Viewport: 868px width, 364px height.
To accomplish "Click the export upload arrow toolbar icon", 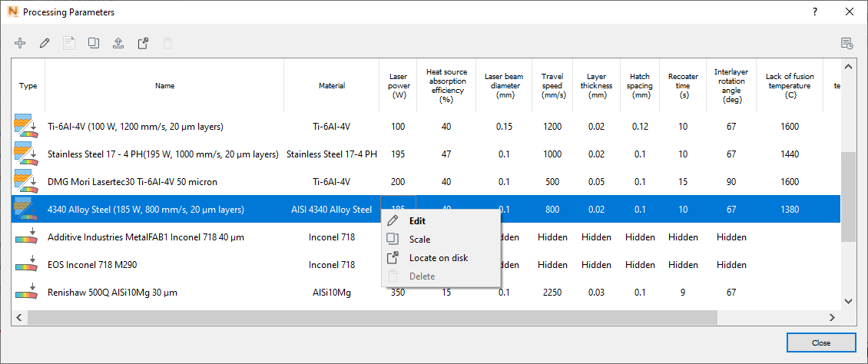I will click(118, 43).
